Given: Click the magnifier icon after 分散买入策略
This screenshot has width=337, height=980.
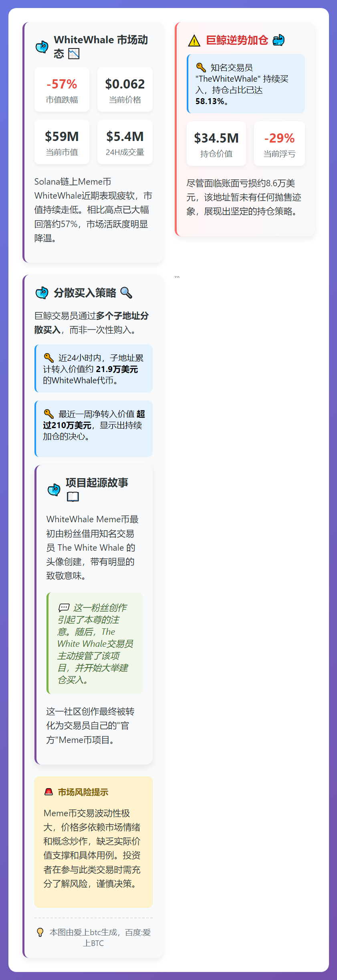Looking at the screenshot, I should click(x=126, y=293).
